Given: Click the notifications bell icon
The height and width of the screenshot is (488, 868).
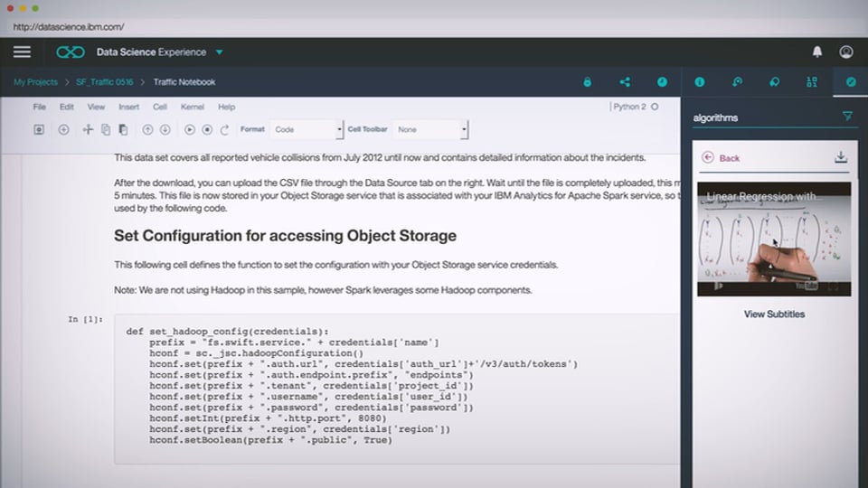Looking at the screenshot, I should click(817, 52).
